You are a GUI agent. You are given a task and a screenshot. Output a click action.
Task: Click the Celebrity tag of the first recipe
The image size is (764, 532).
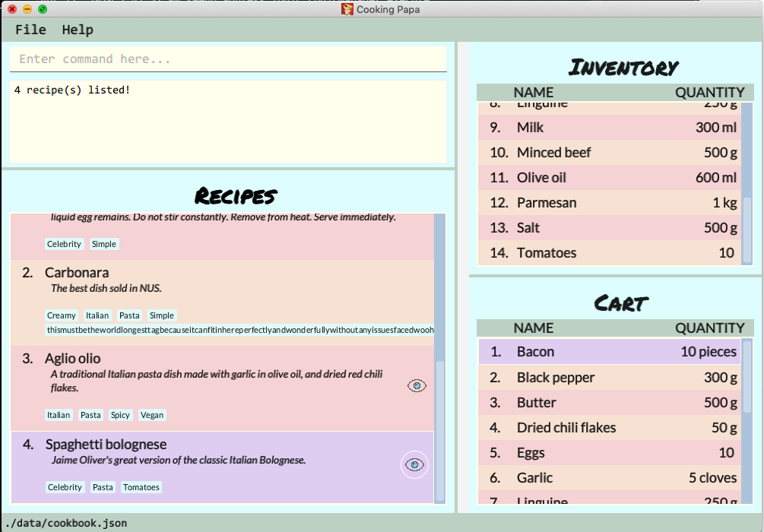65,244
